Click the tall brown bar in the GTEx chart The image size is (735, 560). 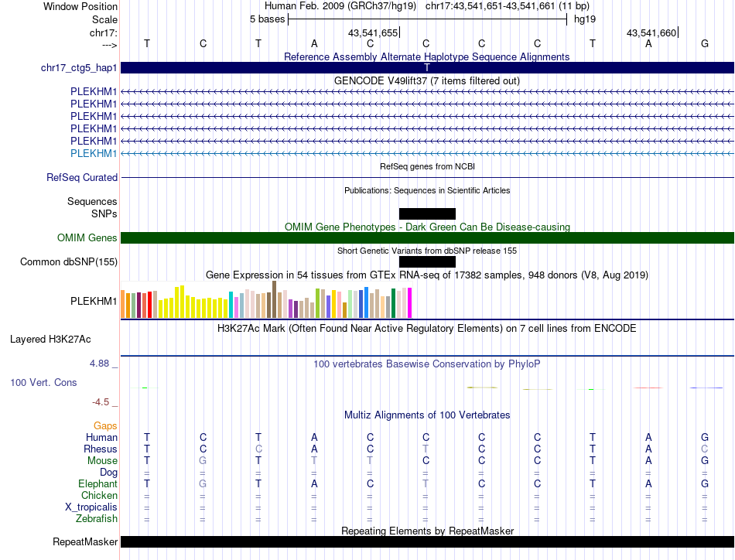tap(274, 299)
